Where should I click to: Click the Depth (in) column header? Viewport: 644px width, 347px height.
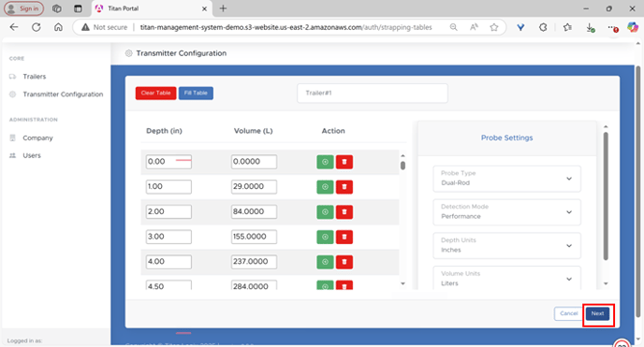[x=164, y=131]
